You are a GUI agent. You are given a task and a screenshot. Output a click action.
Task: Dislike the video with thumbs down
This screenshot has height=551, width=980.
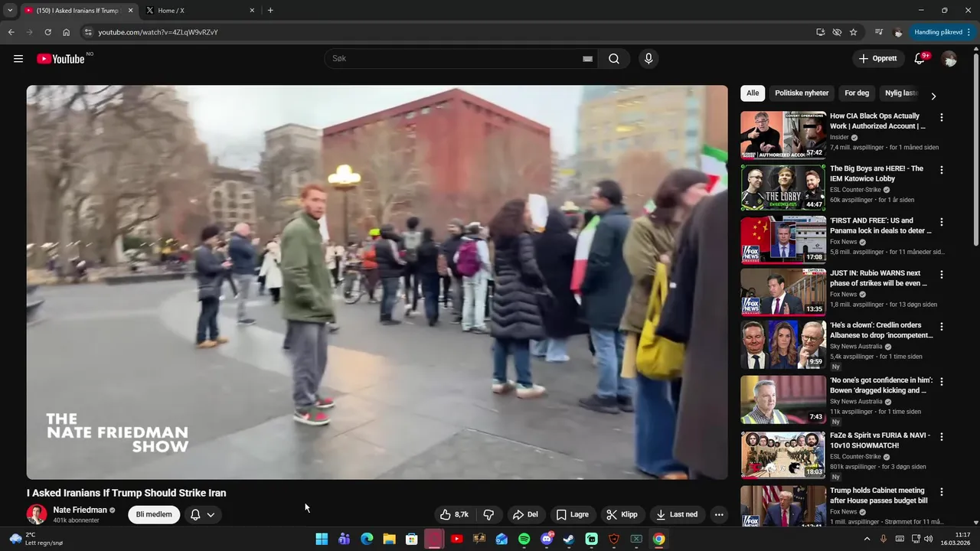[488, 515]
